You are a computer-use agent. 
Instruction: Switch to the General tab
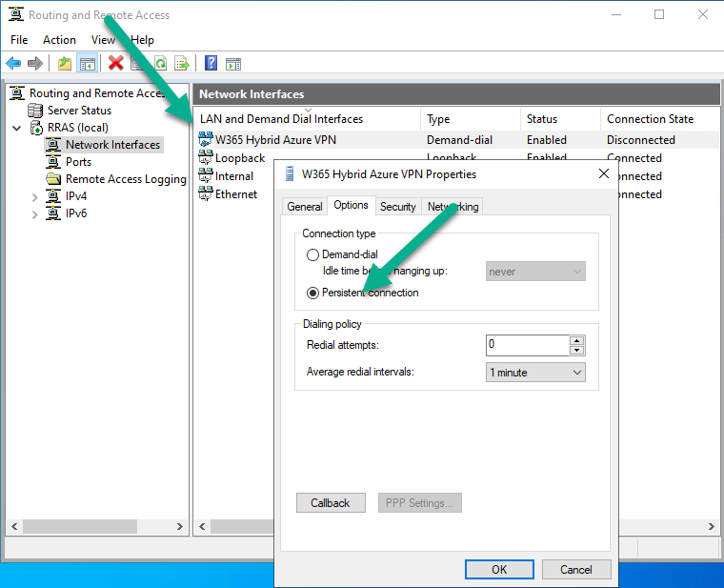pyautogui.click(x=305, y=207)
